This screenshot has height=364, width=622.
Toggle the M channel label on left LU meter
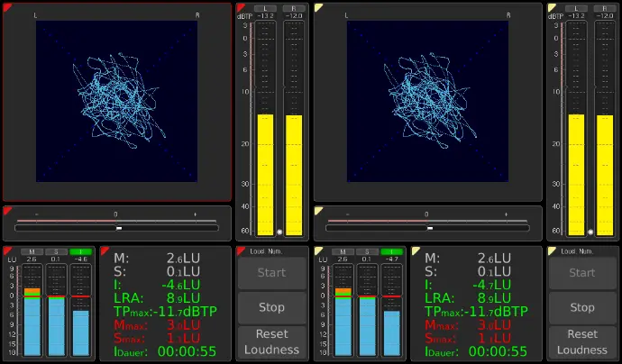point(32,252)
